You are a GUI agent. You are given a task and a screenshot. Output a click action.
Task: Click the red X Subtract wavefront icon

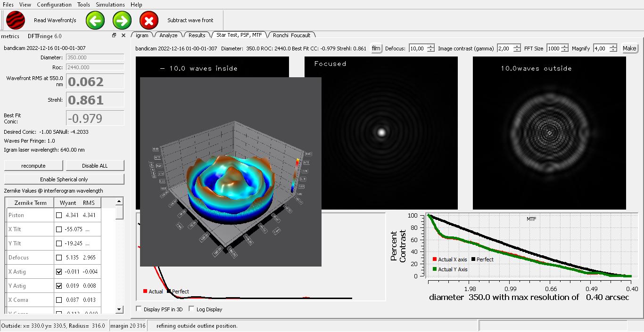[149, 20]
